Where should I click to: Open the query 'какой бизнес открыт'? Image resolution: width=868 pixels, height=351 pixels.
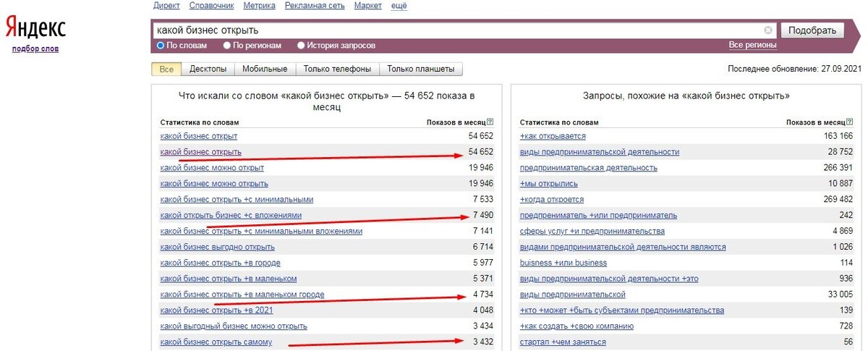(199, 136)
